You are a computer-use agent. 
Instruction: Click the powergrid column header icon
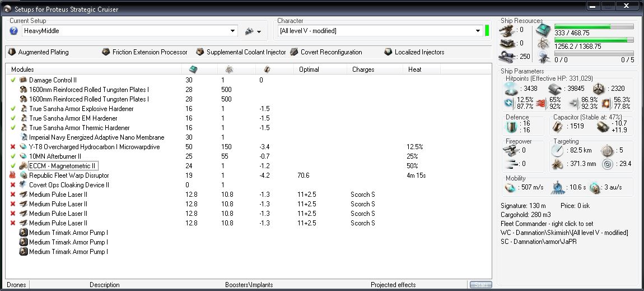point(229,70)
